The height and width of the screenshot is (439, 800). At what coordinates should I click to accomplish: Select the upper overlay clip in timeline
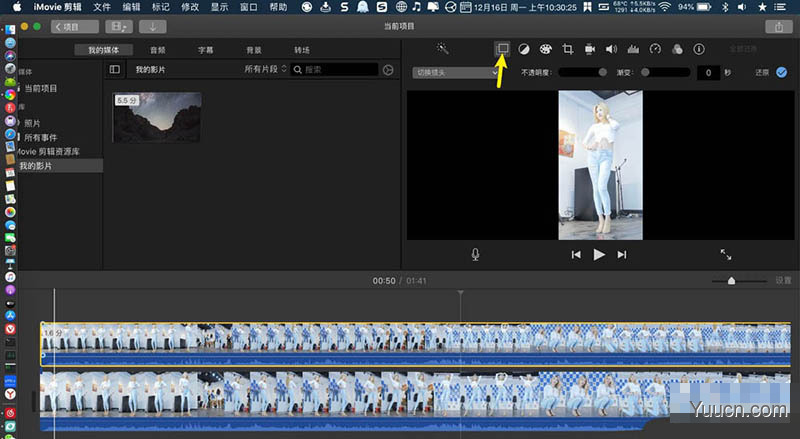(x=415, y=344)
